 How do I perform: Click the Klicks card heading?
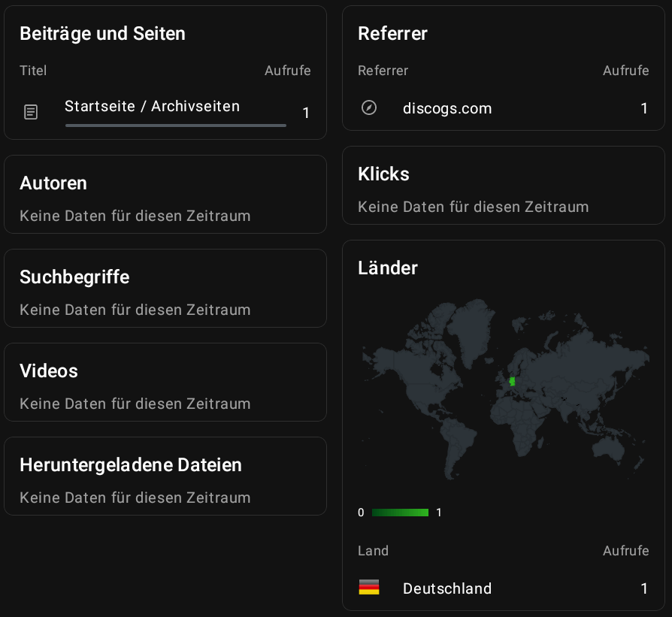pos(383,174)
